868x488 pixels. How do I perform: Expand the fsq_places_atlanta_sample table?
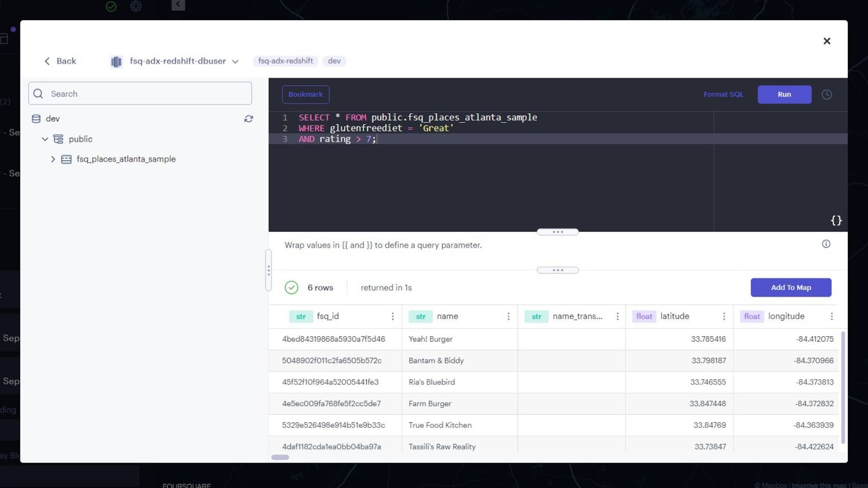53,159
